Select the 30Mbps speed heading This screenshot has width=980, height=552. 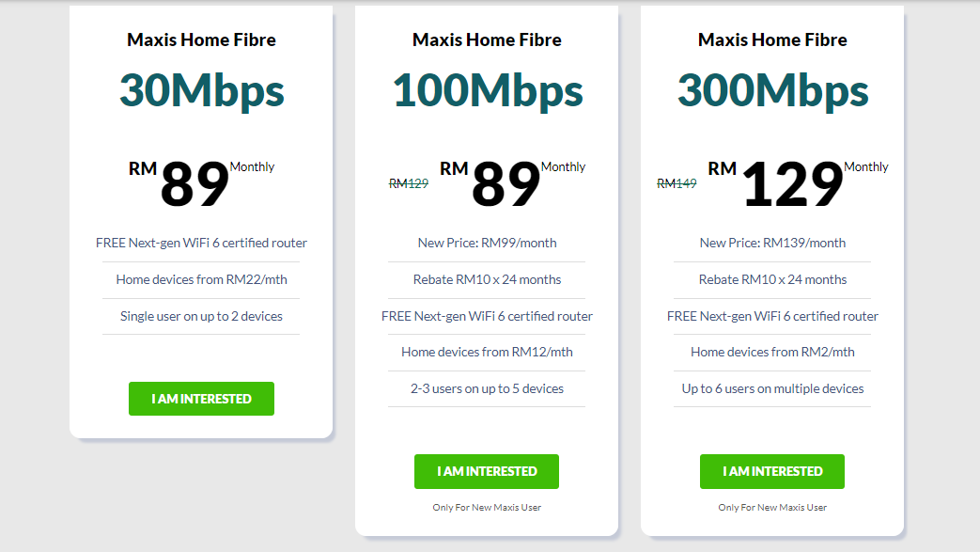coord(201,90)
